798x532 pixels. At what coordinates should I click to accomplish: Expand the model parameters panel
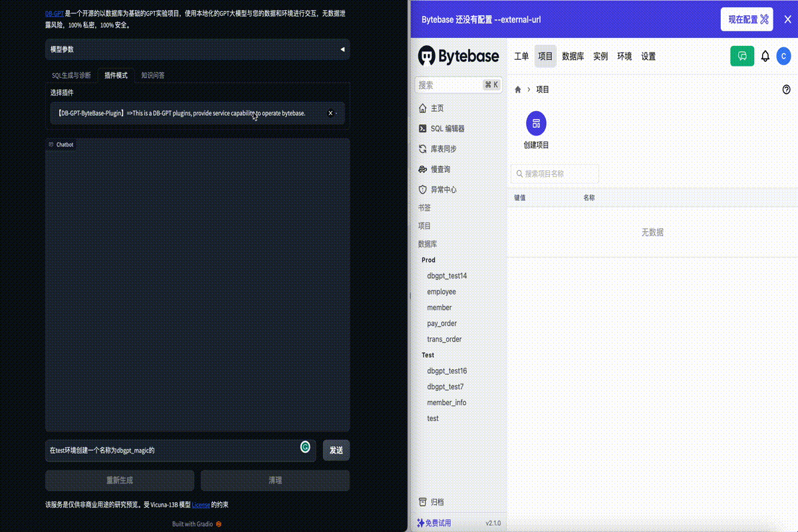click(197, 49)
